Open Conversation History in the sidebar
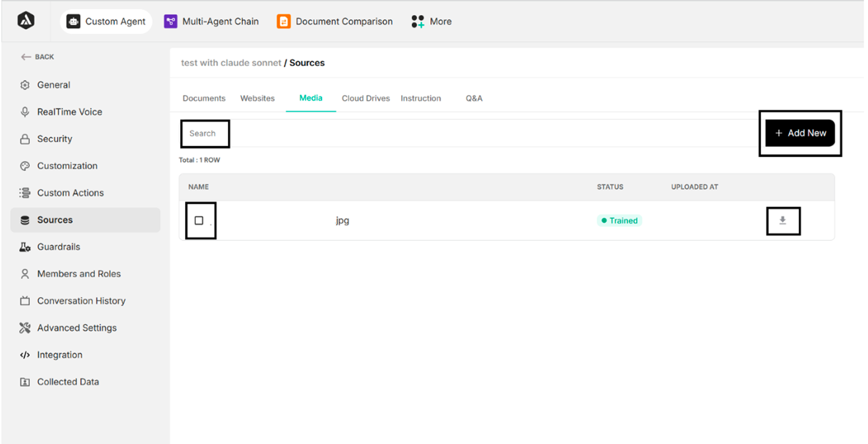 [81, 301]
